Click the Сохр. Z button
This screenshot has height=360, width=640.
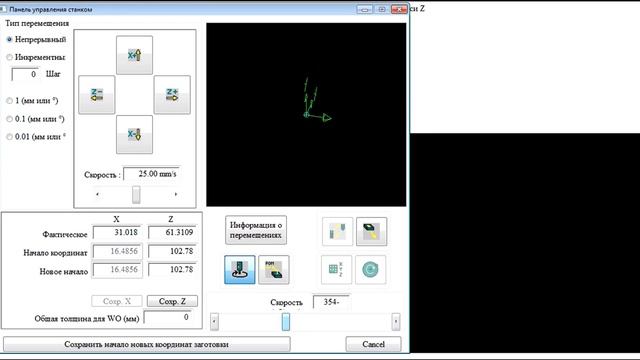tap(172, 301)
